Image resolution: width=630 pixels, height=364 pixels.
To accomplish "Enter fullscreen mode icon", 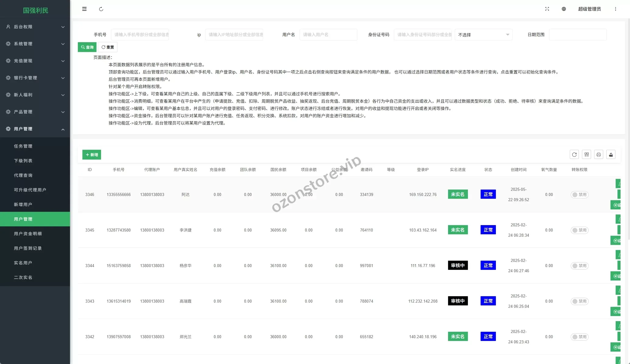I will [x=547, y=9].
